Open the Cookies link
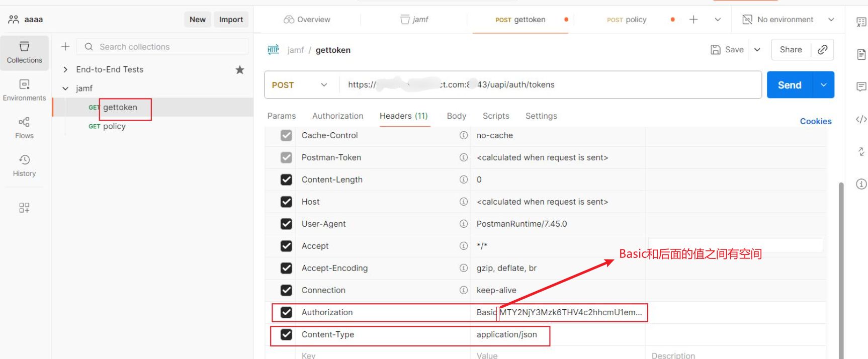The width and height of the screenshot is (868, 359). [815, 121]
